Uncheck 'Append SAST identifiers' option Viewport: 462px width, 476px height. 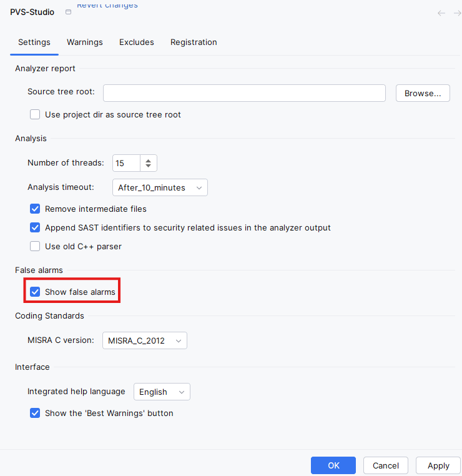36,227
